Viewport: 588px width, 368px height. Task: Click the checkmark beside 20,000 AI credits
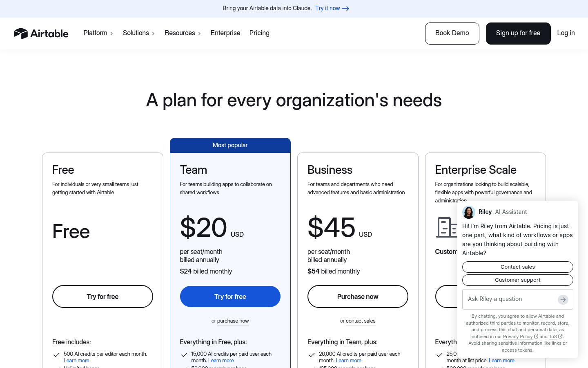click(312, 355)
